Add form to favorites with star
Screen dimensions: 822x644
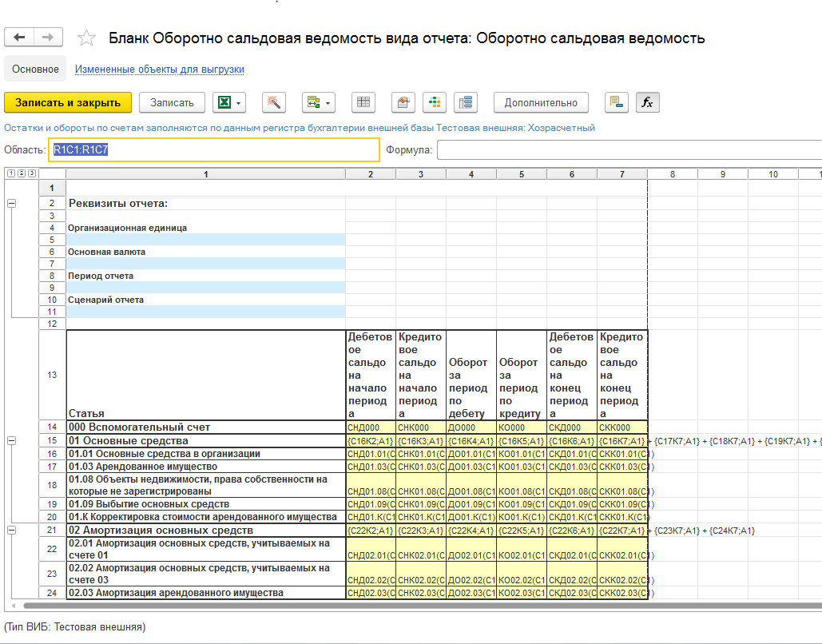click(86, 38)
